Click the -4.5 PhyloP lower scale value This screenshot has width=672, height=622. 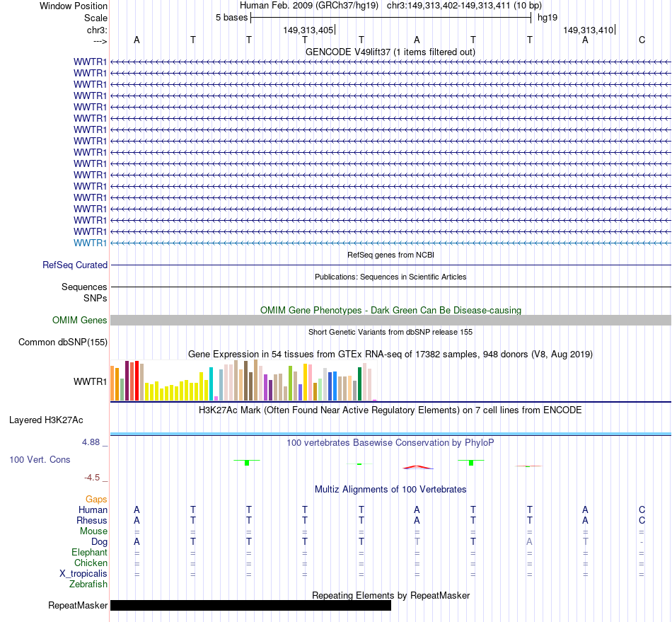click(92, 478)
